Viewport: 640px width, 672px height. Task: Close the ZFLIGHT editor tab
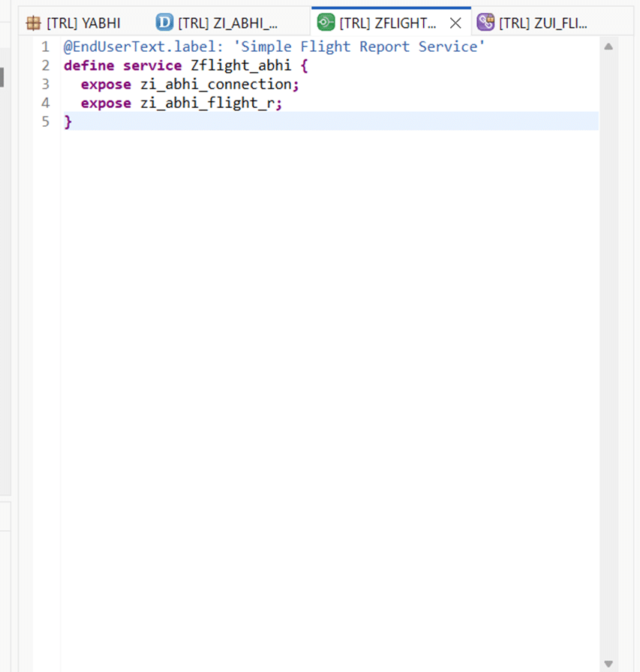(455, 22)
